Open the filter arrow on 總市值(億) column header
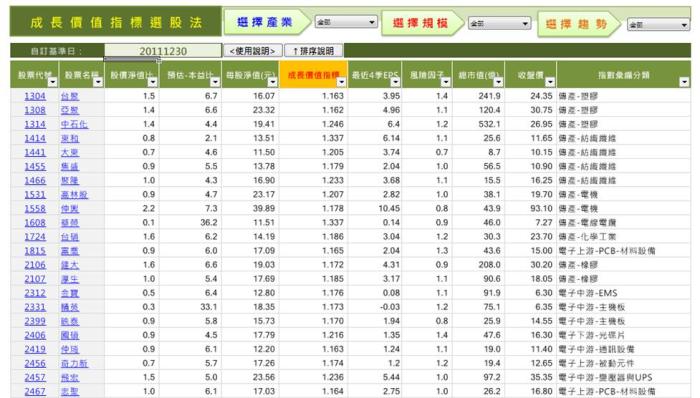This screenshot has height=398, width=700. coord(498,82)
